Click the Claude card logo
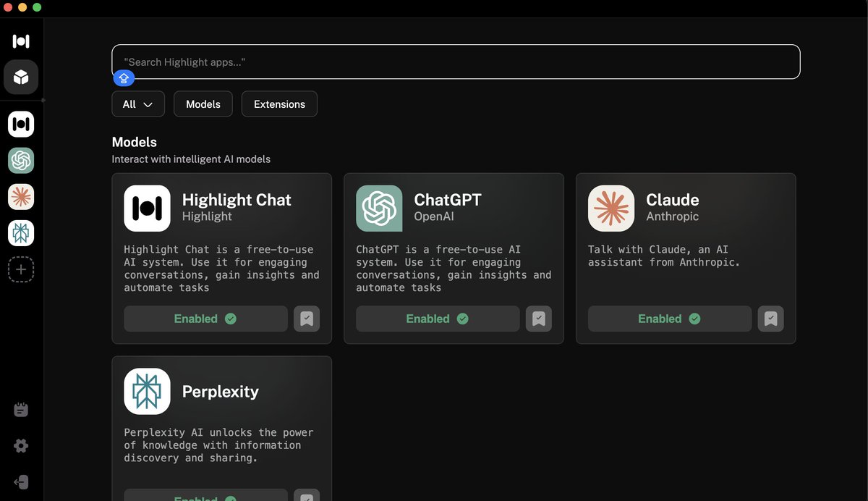868x501 pixels. pos(611,209)
